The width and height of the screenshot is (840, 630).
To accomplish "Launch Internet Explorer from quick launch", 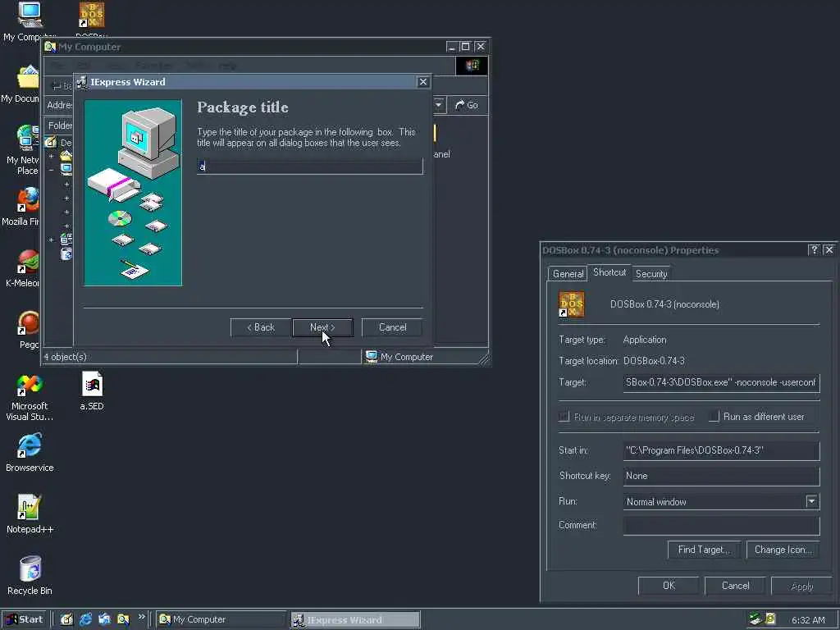I will pos(85,619).
